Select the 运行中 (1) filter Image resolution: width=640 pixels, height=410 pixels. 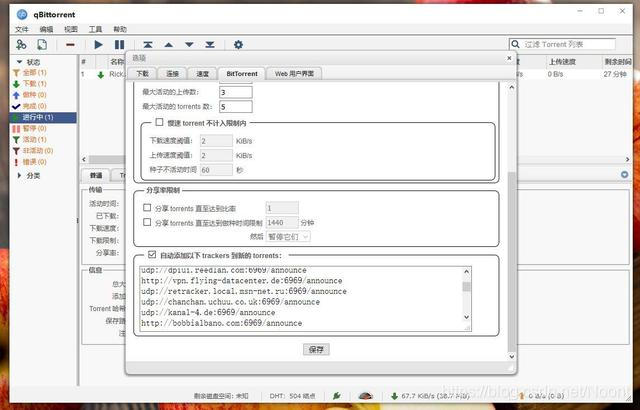point(43,117)
